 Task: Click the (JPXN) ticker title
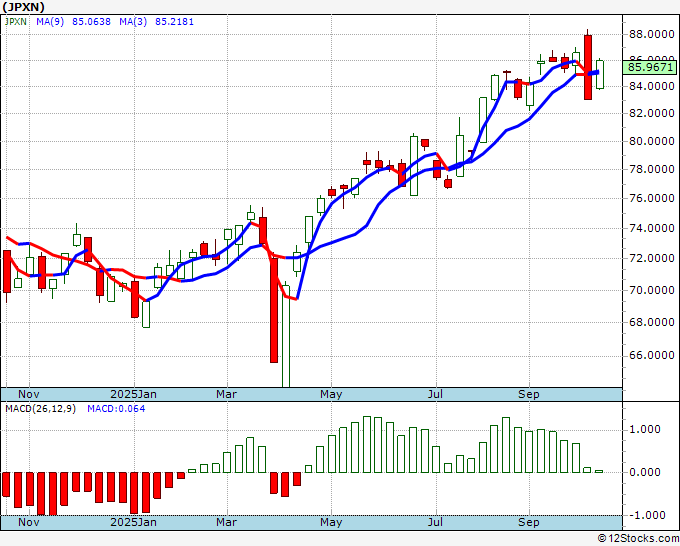(23, 7)
